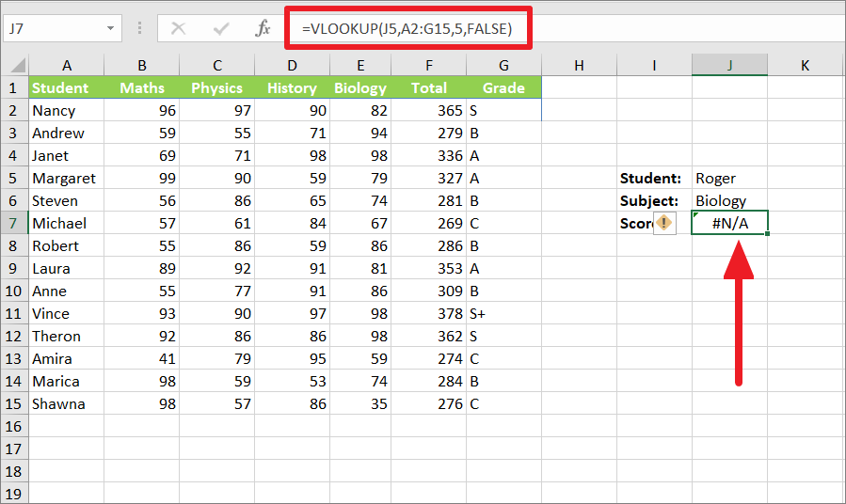The height and width of the screenshot is (504, 846).
Task: Click Marica's History score 53
Action: tap(292, 382)
